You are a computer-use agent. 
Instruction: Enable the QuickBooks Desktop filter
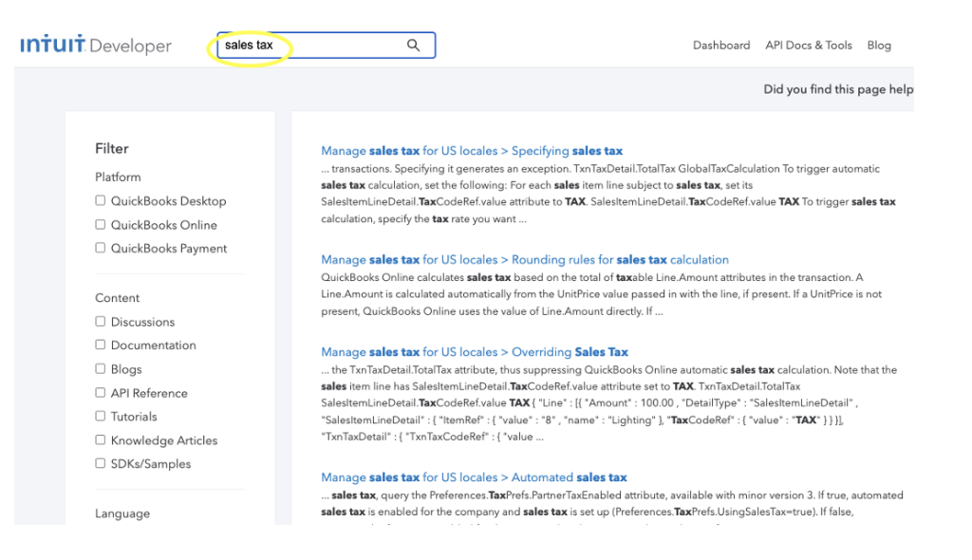click(100, 200)
